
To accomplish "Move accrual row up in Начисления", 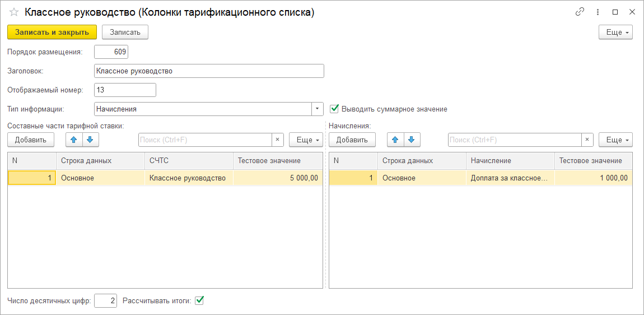I will (395, 140).
